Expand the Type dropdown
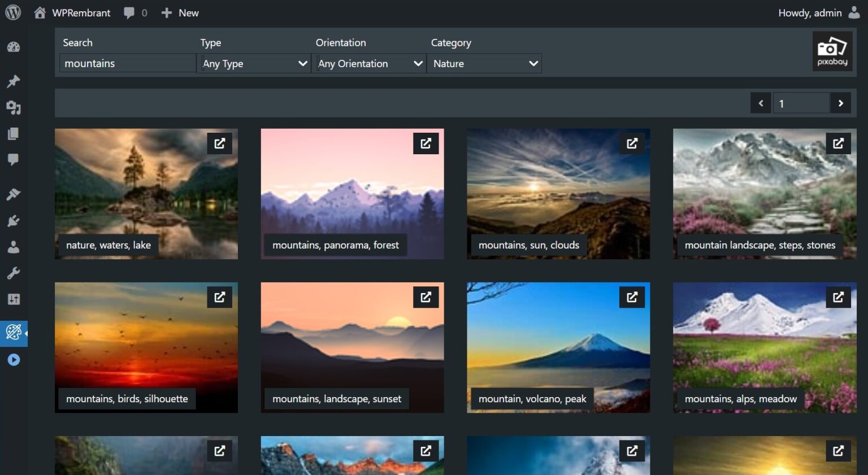The image size is (868, 475). point(255,64)
